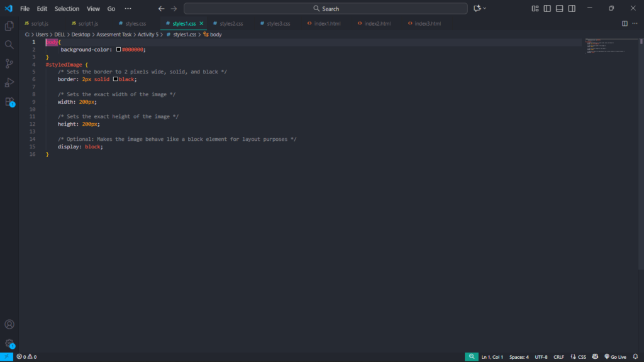Screen dimensions: 644x362
Task: Toggle the secondary side bar visibility
Action: tap(572, 8)
